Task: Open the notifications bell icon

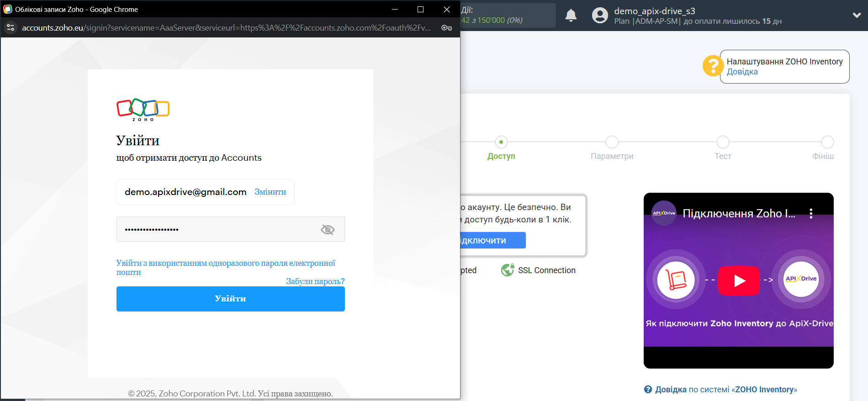Action: pos(571,16)
